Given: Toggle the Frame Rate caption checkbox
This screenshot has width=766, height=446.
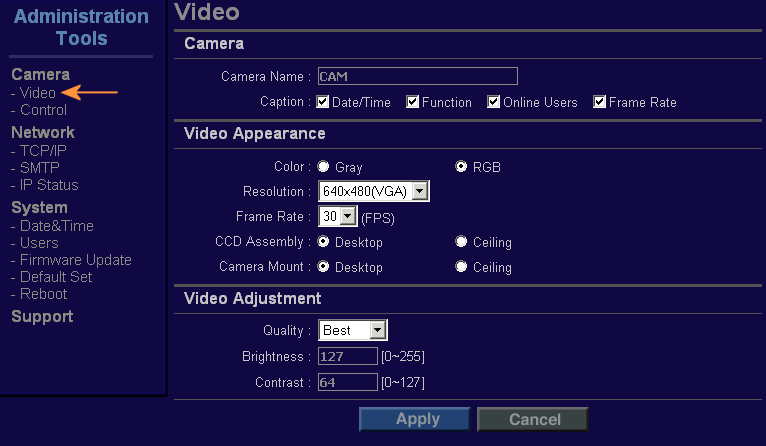Looking at the screenshot, I should pyautogui.click(x=599, y=102).
